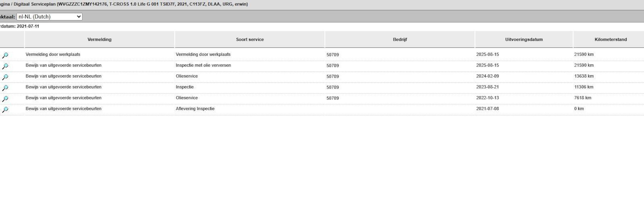Viewport: 644px width, 209px height.
Task: Select company 50709 in the Inspectie row
Action: (x=332, y=87)
